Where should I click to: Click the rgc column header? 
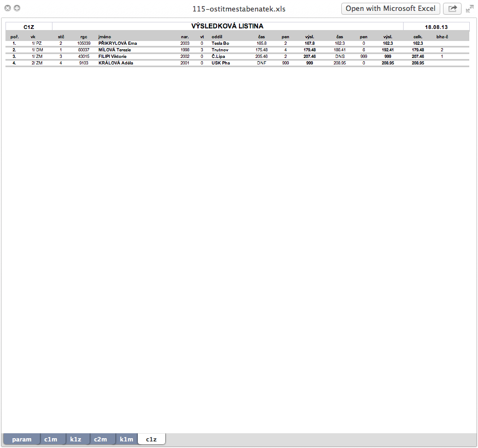coord(84,37)
